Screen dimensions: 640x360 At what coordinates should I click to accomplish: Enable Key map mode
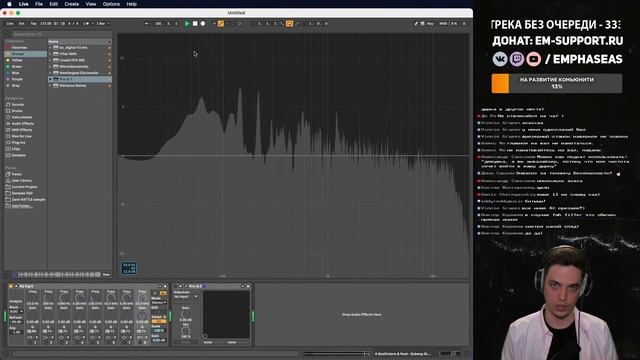(x=430, y=24)
